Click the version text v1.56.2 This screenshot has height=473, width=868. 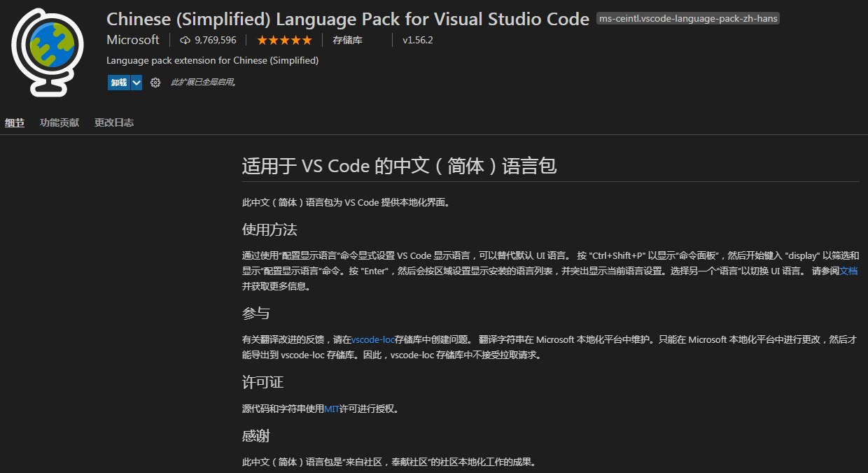[418, 40]
